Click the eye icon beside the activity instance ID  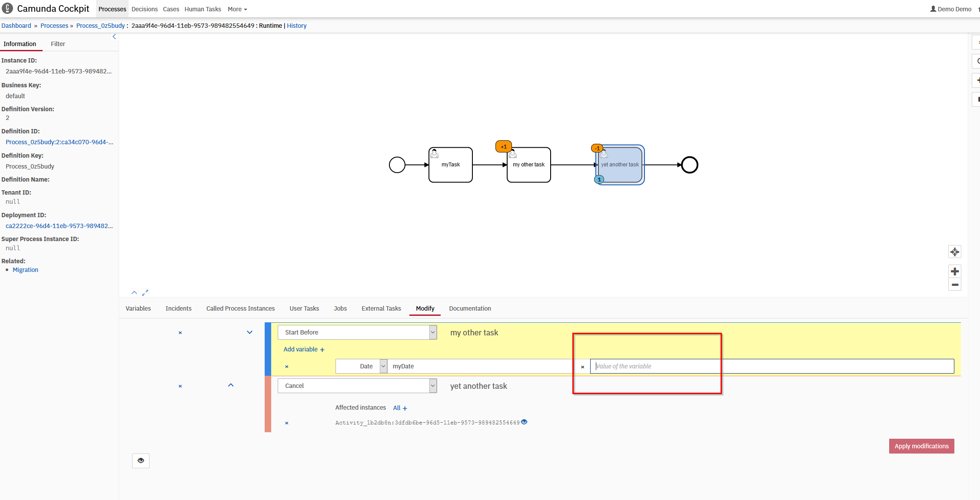524,422
